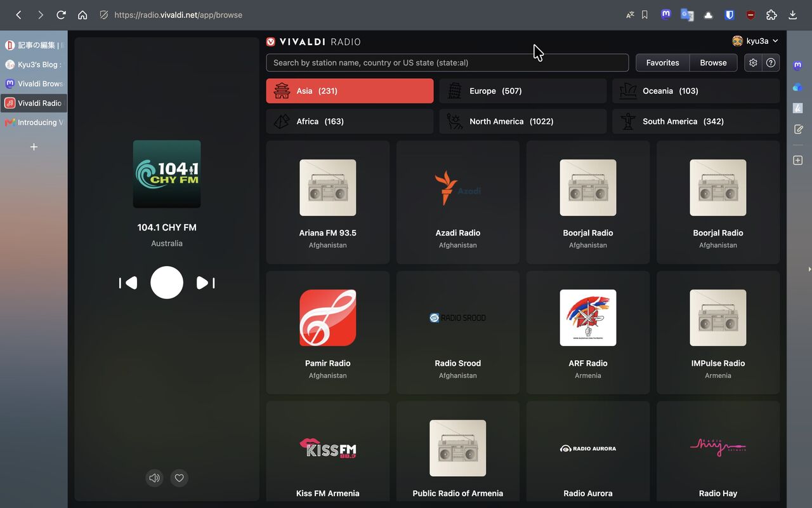Start playback with the round play button

coord(167,283)
